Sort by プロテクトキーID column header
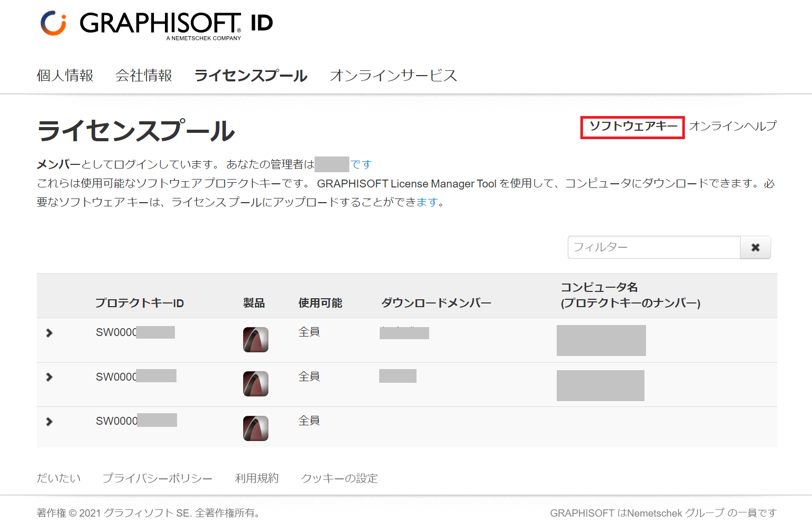This screenshot has height=524, width=812. tap(140, 303)
